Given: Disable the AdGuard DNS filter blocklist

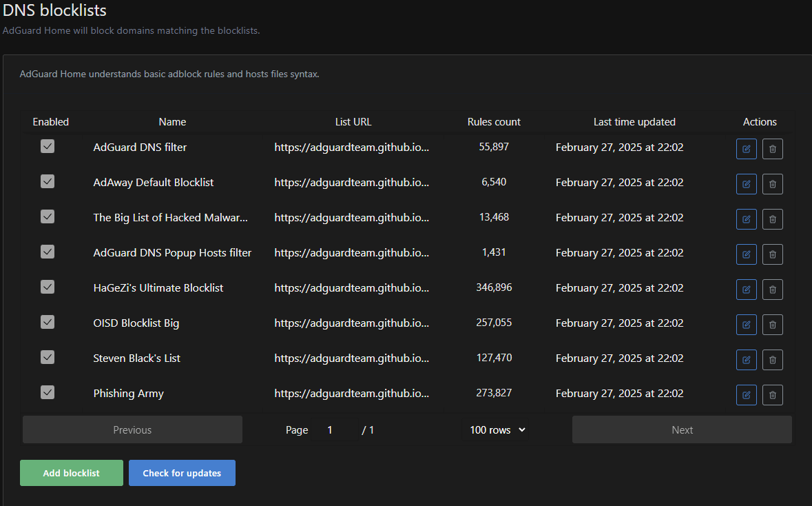Looking at the screenshot, I should pyautogui.click(x=48, y=146).
